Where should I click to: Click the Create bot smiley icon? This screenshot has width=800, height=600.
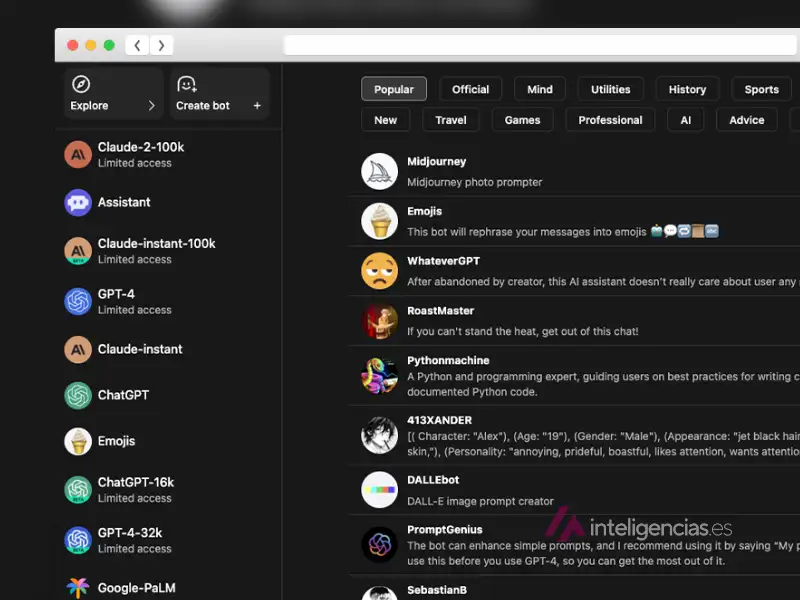[187, 84]
